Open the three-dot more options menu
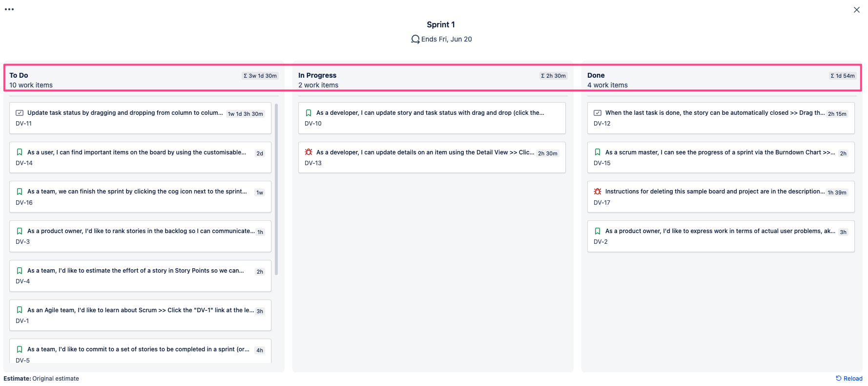The image size is (868, 386). pos(9,9)
